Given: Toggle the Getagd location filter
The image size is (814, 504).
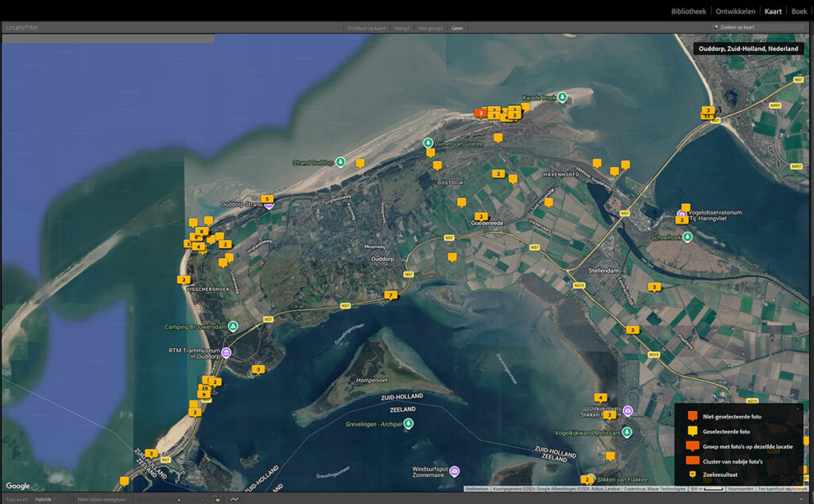Looking at the screenshot, I should [401, 28].
